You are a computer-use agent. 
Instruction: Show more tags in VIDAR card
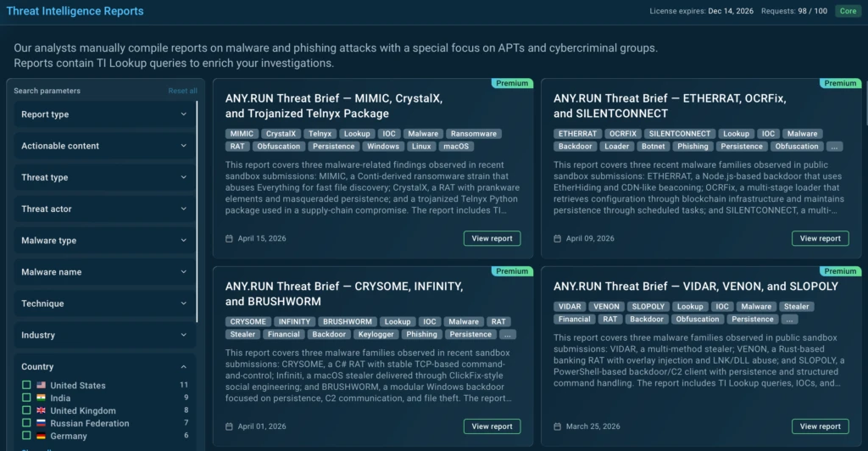pyautogui.click(x=789, y=320)
